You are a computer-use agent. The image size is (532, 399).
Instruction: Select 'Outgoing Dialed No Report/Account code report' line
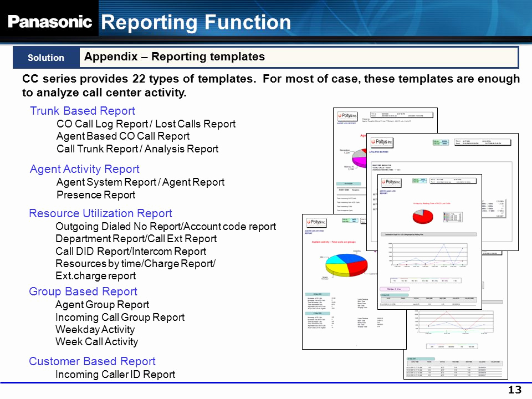[x=166, y=227]
